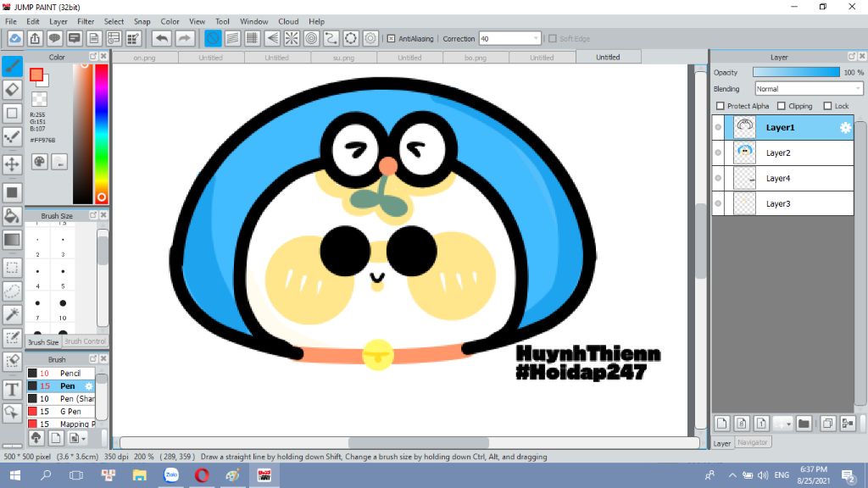Screen dimensions: 868x488
Task: Click the transparent color swatch
Action: pyautogui.click(x=39, y=99)
